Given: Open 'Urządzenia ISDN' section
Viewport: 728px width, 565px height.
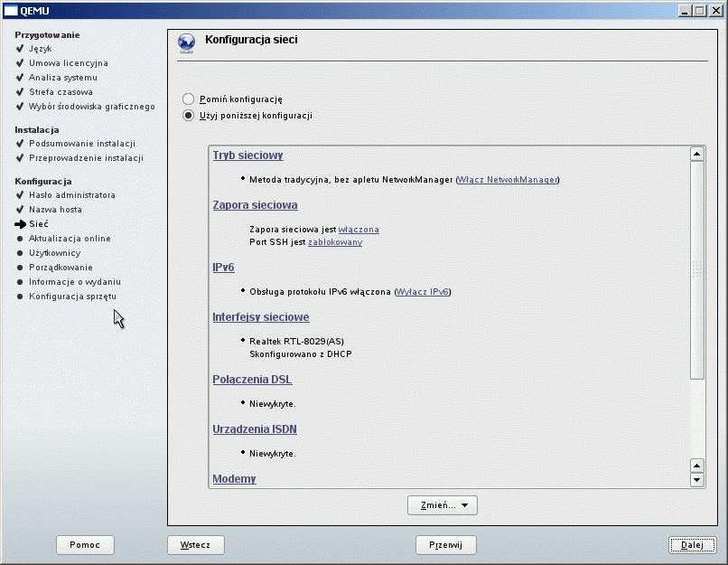Looking at the screenshot, I should point(255,428).
